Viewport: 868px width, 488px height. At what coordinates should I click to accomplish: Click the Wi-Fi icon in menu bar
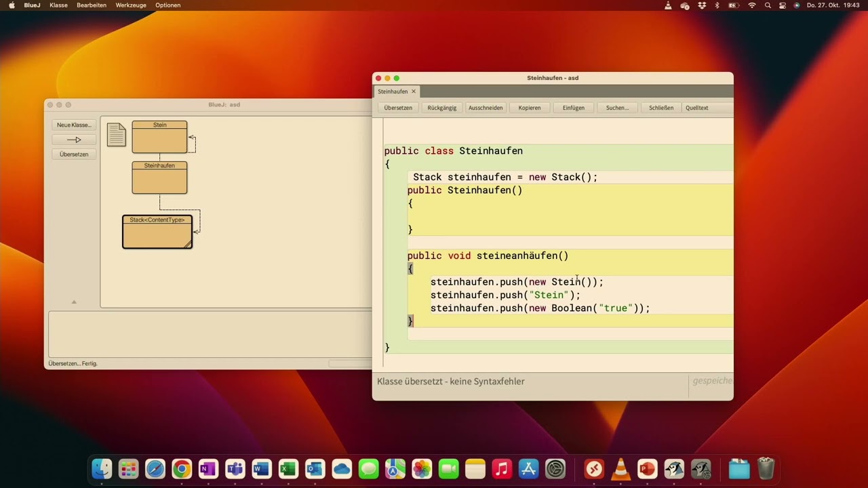pyautogui.click(x=752, y=5)
